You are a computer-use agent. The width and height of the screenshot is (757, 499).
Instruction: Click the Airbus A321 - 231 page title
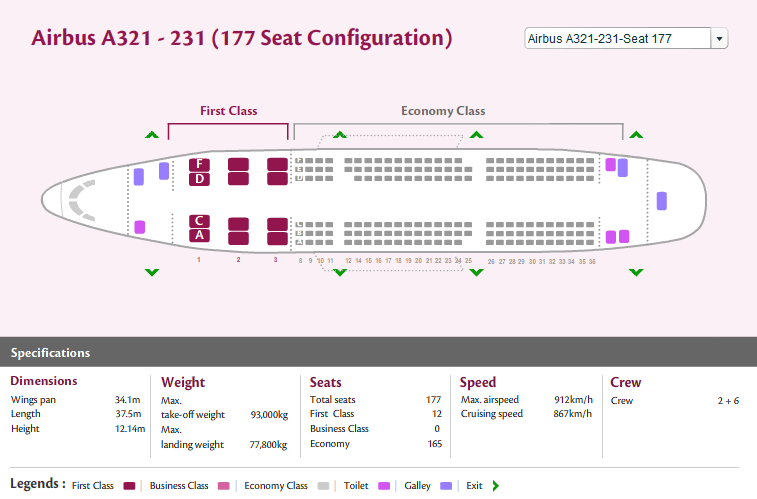point(242,39)
